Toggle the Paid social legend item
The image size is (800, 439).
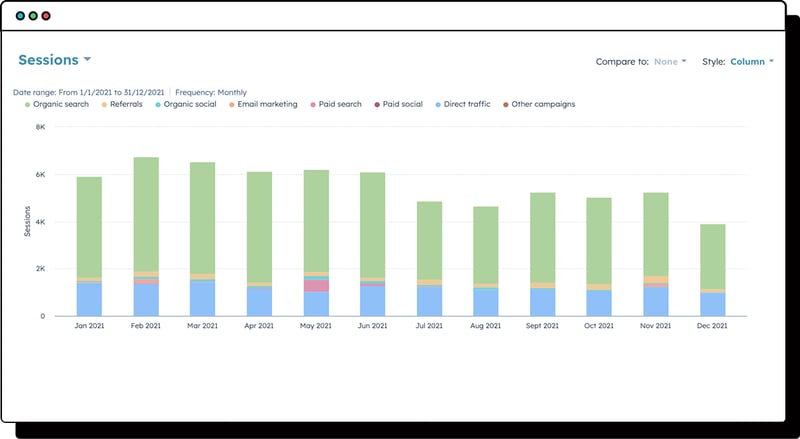pos(398,104)
